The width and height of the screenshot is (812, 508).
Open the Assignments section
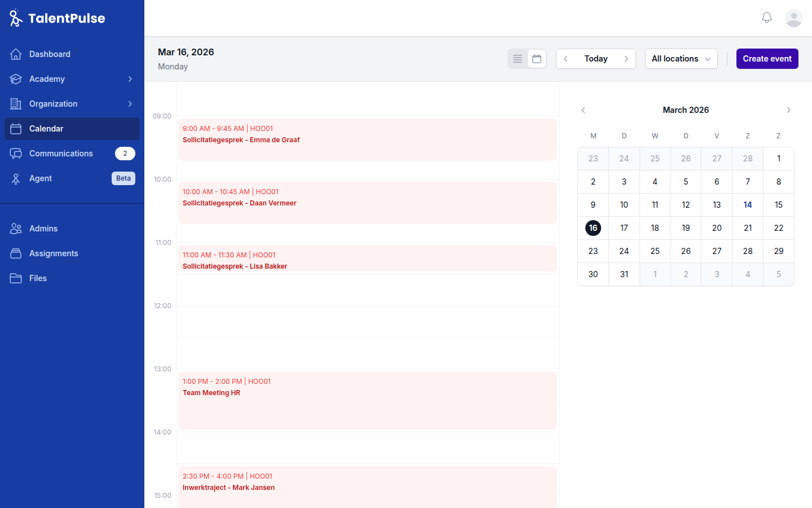coord(53,253)
